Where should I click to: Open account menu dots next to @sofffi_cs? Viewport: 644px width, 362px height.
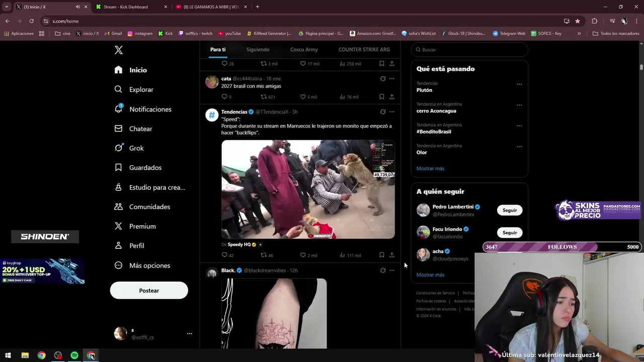click(x=190, y=333)
